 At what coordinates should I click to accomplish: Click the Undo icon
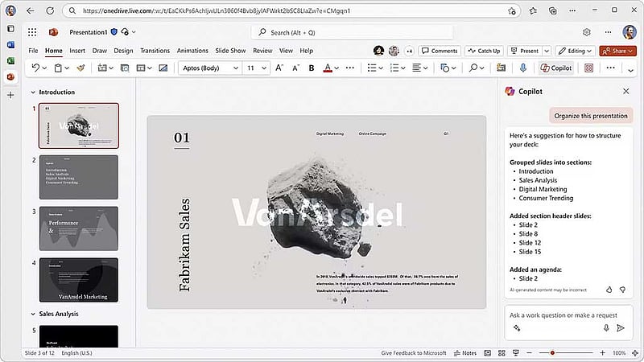pos(35,68)
